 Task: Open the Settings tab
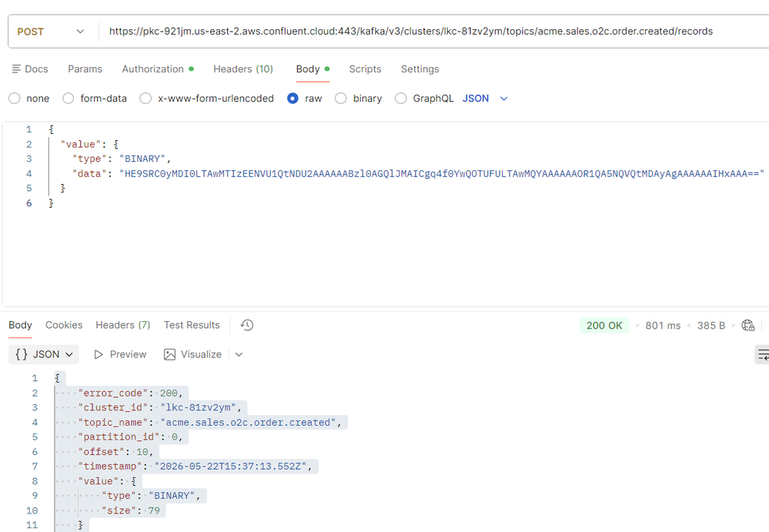(x=420, y=69)
